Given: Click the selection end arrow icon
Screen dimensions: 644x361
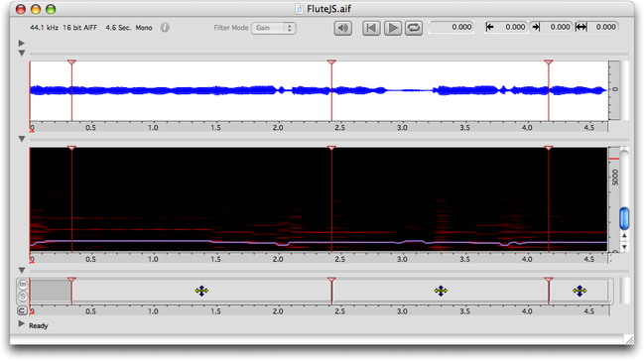Looking at the screenshot, I should point(536,27).
